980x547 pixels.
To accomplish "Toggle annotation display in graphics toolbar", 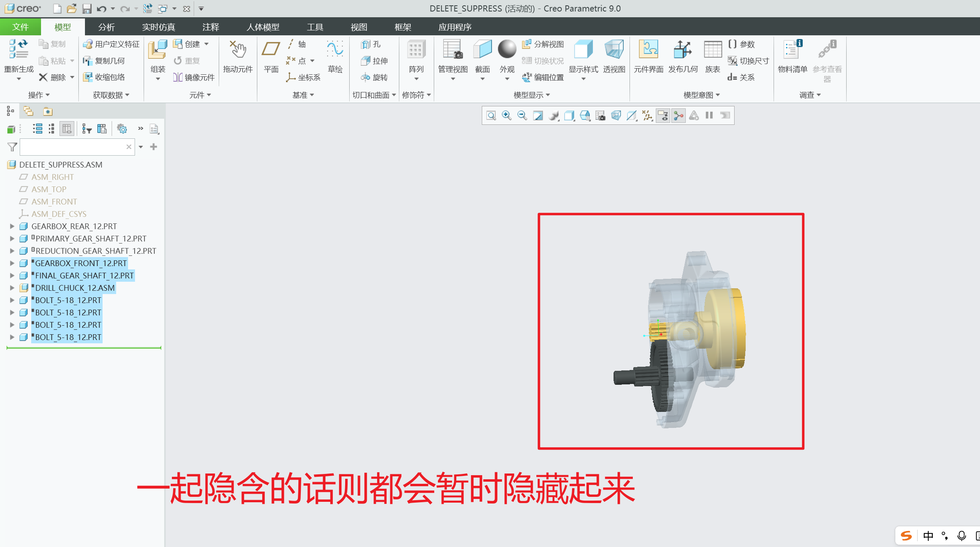I will (663, 116).
